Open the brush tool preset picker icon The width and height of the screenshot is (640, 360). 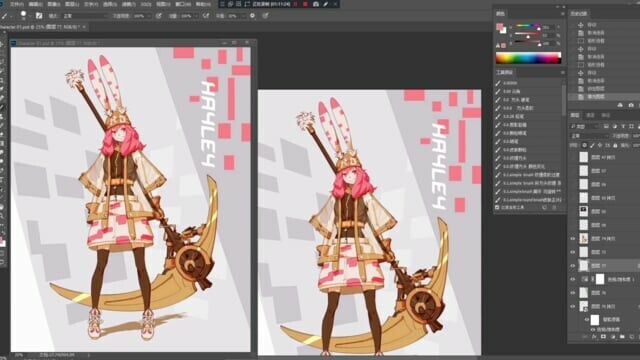(4, 16)
